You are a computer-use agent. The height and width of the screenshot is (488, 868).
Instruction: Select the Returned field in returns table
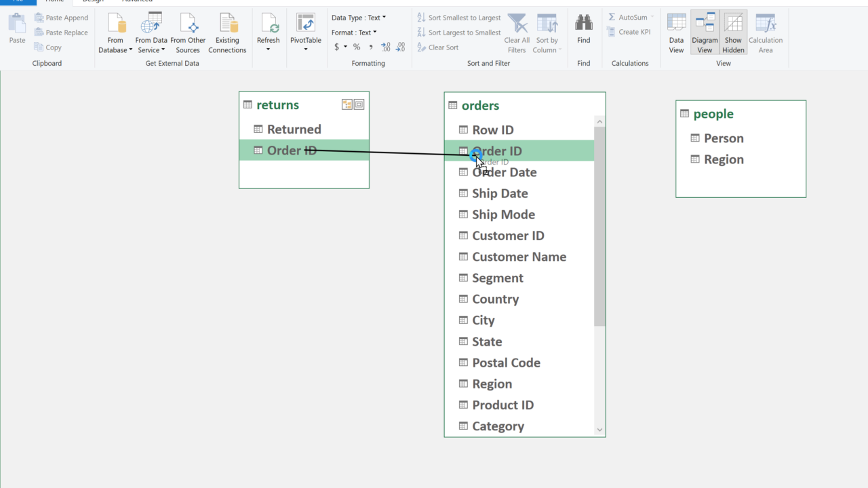coord(294,129)
